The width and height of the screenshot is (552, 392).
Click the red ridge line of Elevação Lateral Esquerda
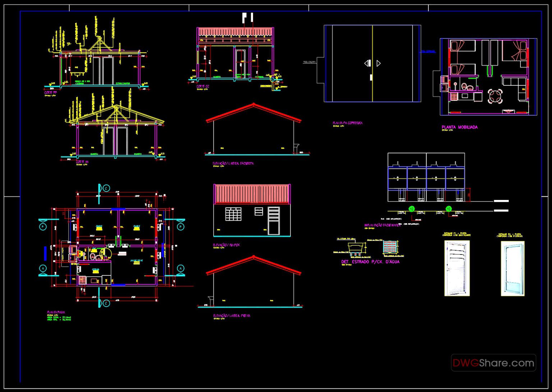253,105
